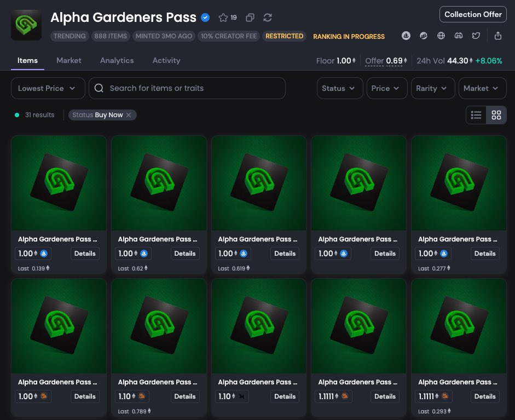The image size is (515, 420).
Task: Click the Collection Offer button
Action: pyautogui.click(x=473, y=14)
